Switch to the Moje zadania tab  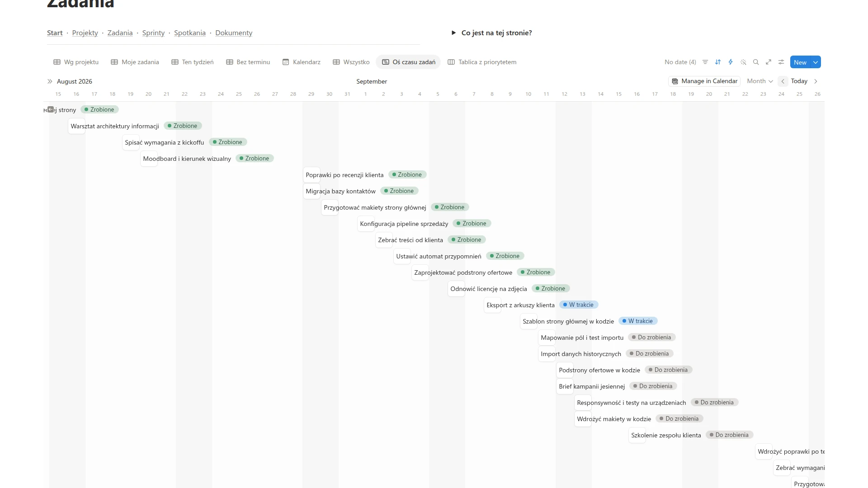pos(135,62)
